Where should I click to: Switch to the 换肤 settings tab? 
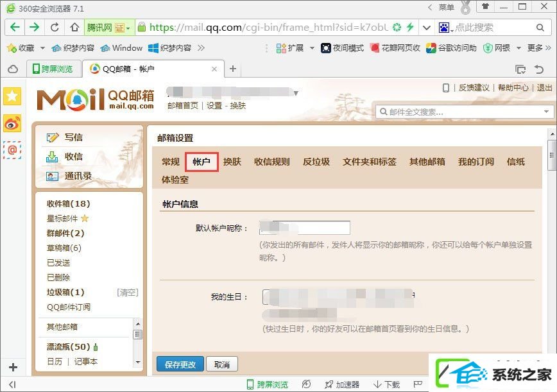coord(232,162)
